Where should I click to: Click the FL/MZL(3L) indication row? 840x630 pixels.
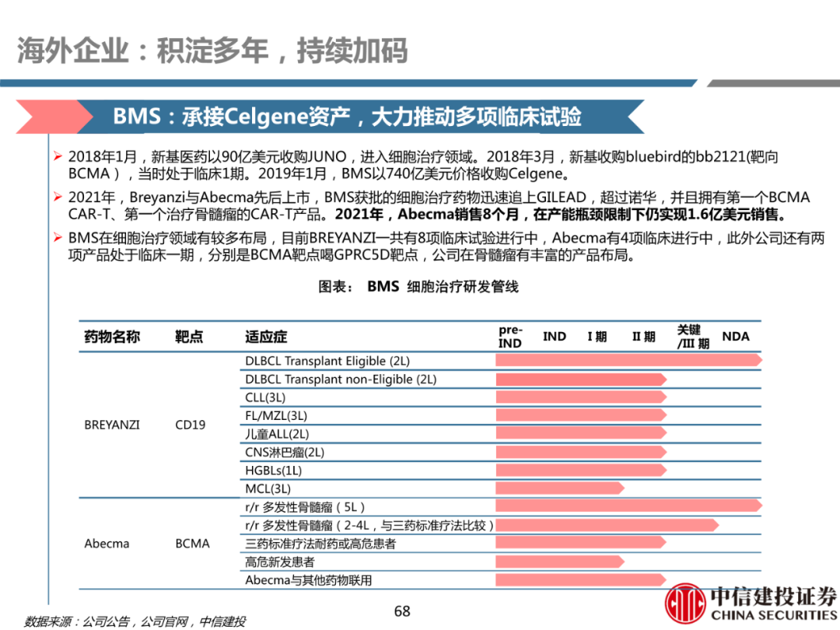[500, 415]
